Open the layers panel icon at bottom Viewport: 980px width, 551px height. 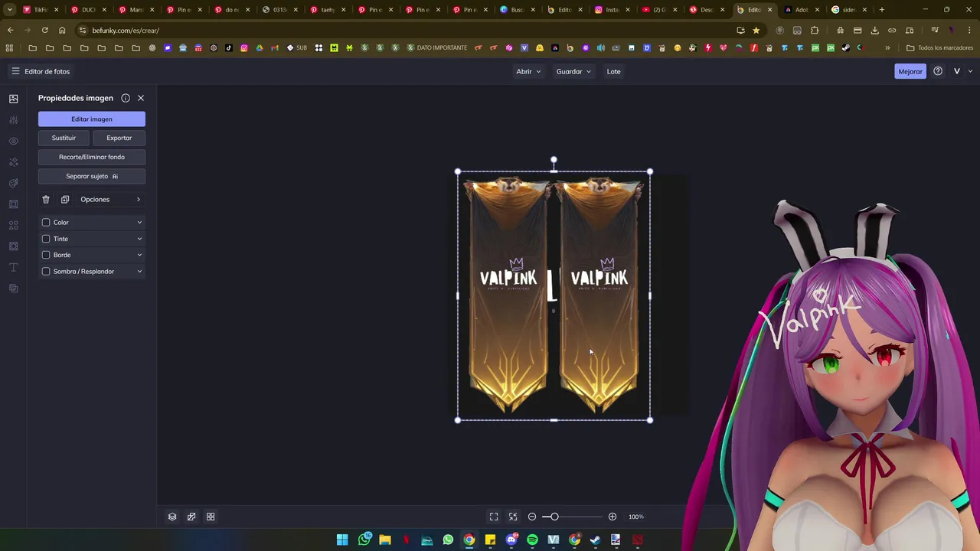(x=172, y=517)
